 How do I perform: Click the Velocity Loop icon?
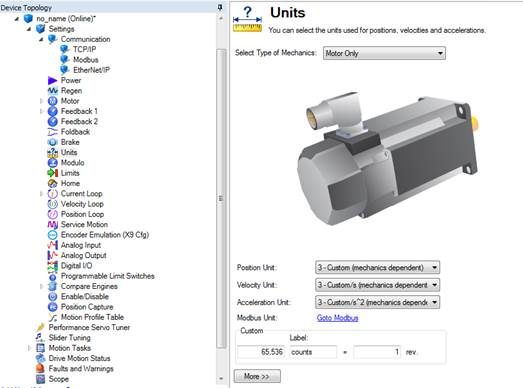click(x=52, y=204)
